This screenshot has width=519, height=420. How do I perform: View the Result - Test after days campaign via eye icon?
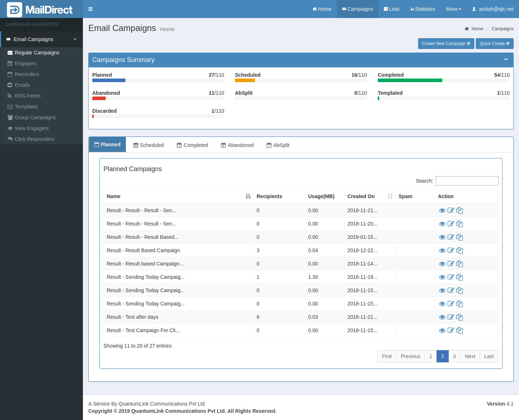click(x=442, y=317)
